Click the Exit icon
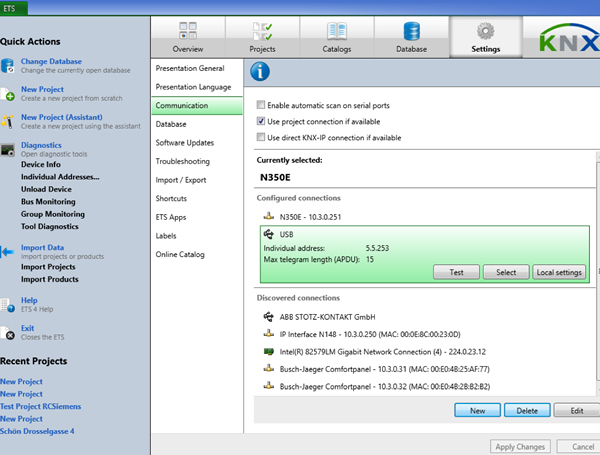The width and height of the screenshot is (600, 455). 7,333
